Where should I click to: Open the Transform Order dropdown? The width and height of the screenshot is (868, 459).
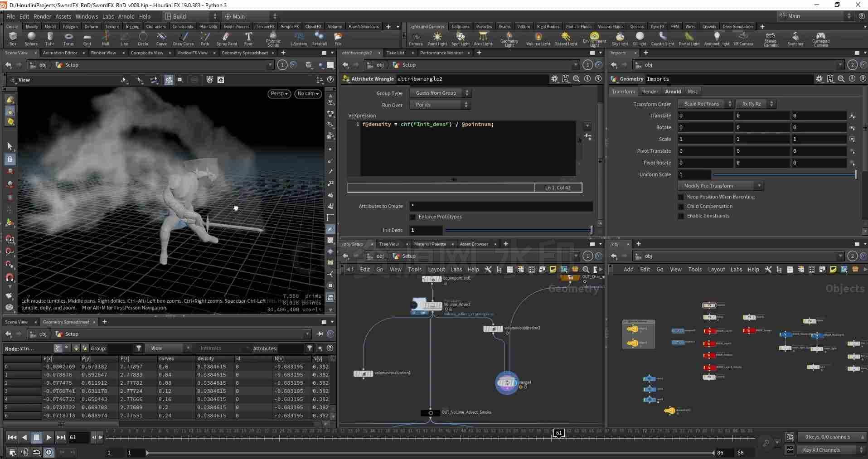705,104
